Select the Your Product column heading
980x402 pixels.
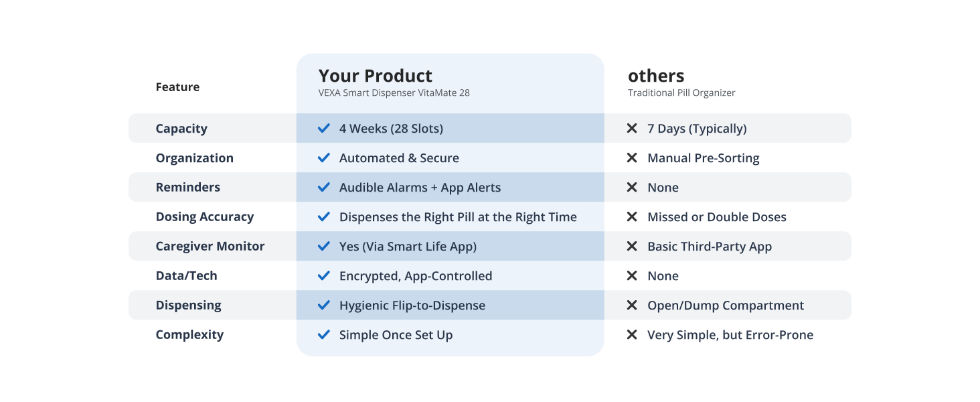pos(376,76)
